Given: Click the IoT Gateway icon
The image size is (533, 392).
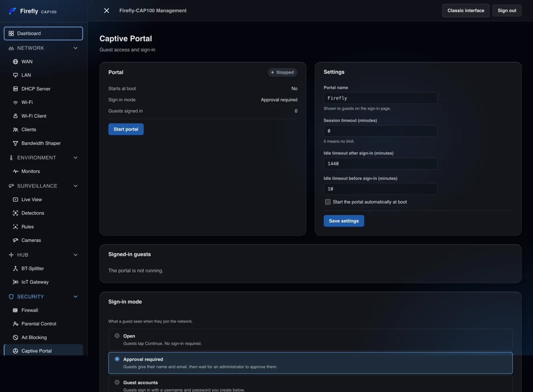Looking at the screenshot, I should [x=15, y=282].
